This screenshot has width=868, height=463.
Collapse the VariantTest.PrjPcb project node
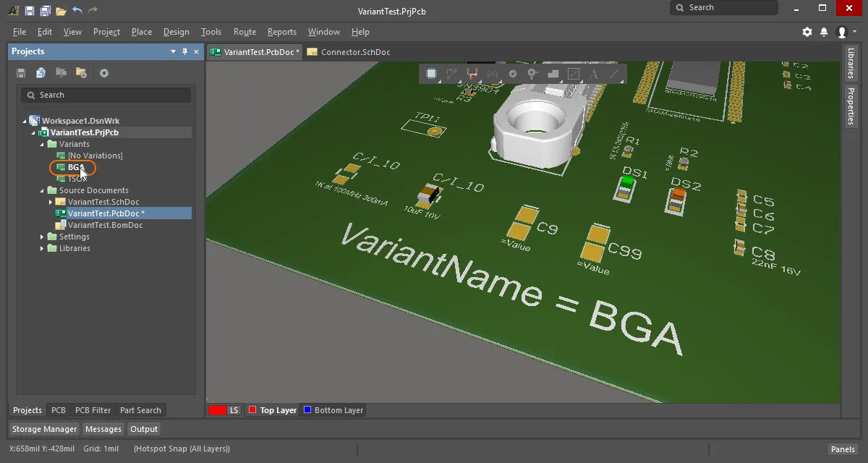(x=33, y=132)
